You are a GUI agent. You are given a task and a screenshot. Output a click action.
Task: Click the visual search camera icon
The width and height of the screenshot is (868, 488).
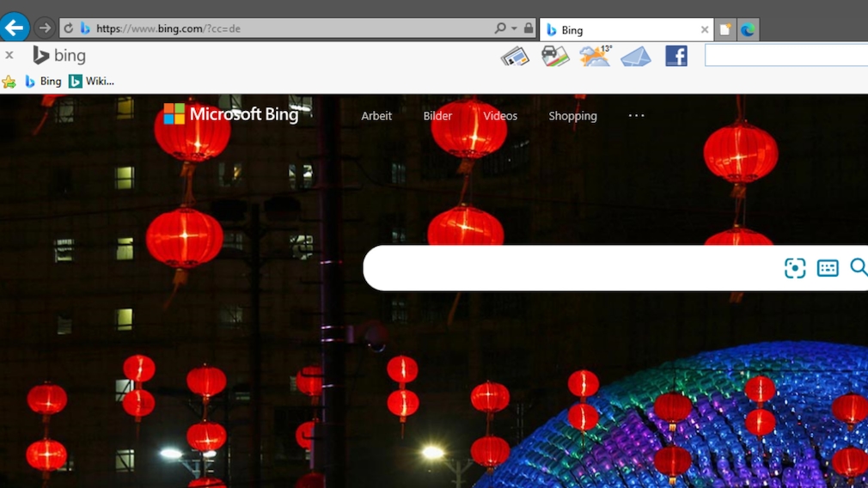click(795, 268)
